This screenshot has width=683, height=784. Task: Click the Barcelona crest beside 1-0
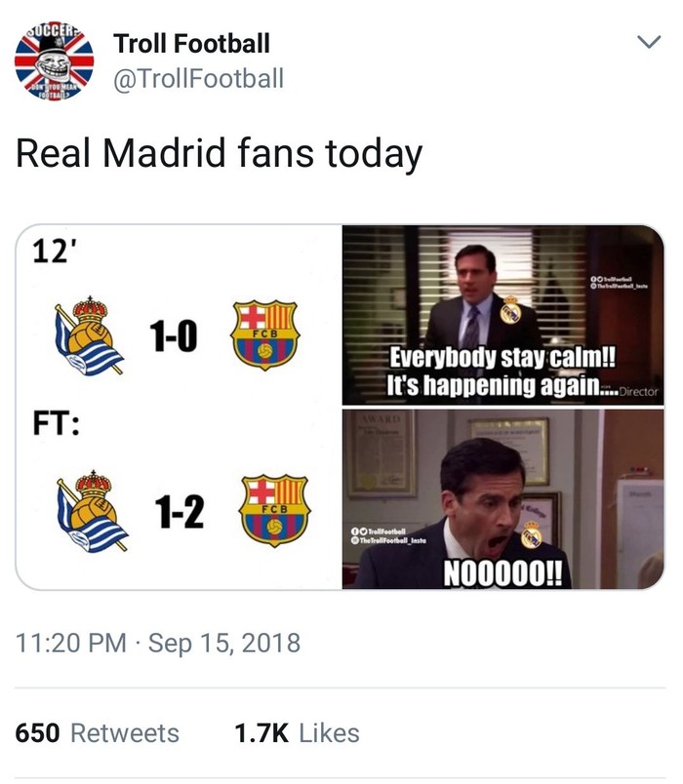[x=265, y=334]
